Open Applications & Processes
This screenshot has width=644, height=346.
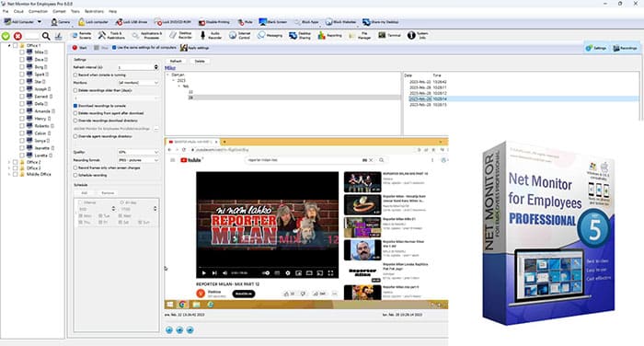[x=147, y=35]
